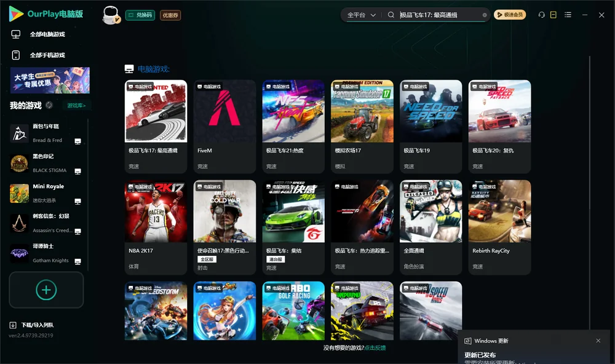Select 全部电脑游戏 in sidebar
The width and height of the screenshot is (615, 364).
coord(47,34)
